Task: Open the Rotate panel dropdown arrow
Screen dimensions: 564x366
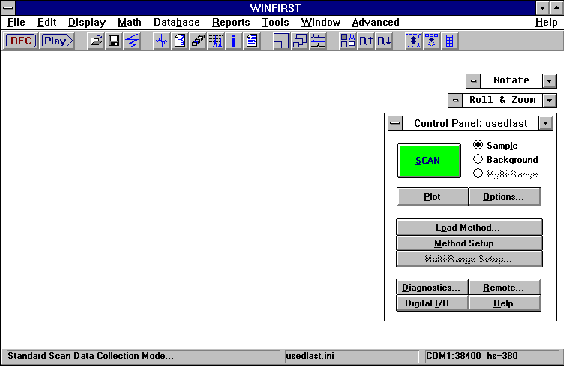Action: point(549,81)
